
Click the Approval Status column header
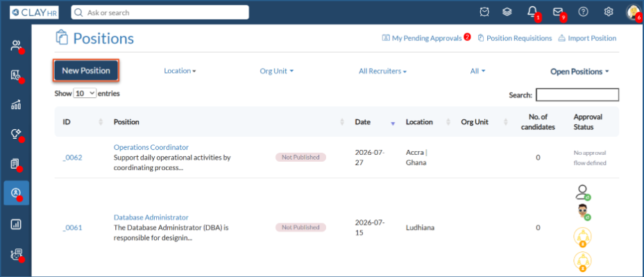588,121
